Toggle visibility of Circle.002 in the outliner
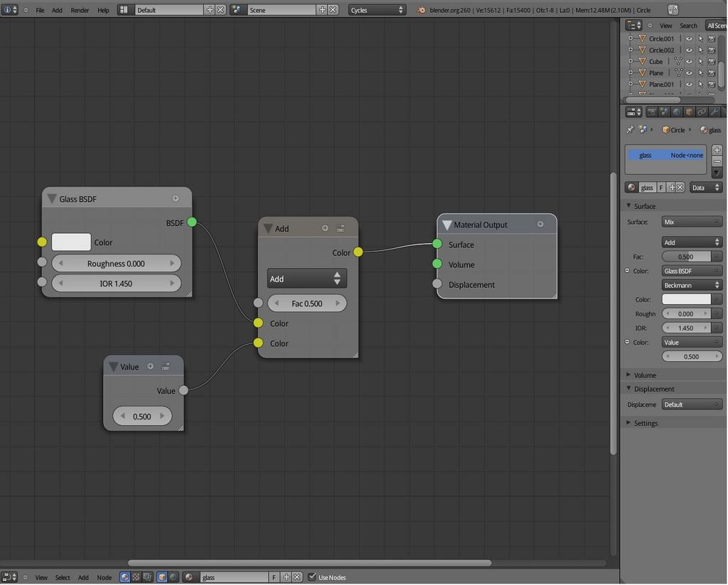Screen dimensions: 728x585 tap(689, 50)
